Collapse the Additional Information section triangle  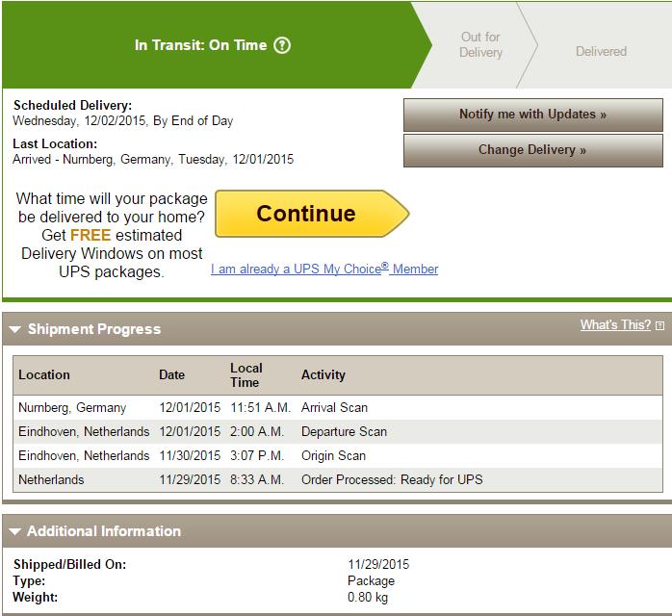pyautogui.click(x=15, y=531)
